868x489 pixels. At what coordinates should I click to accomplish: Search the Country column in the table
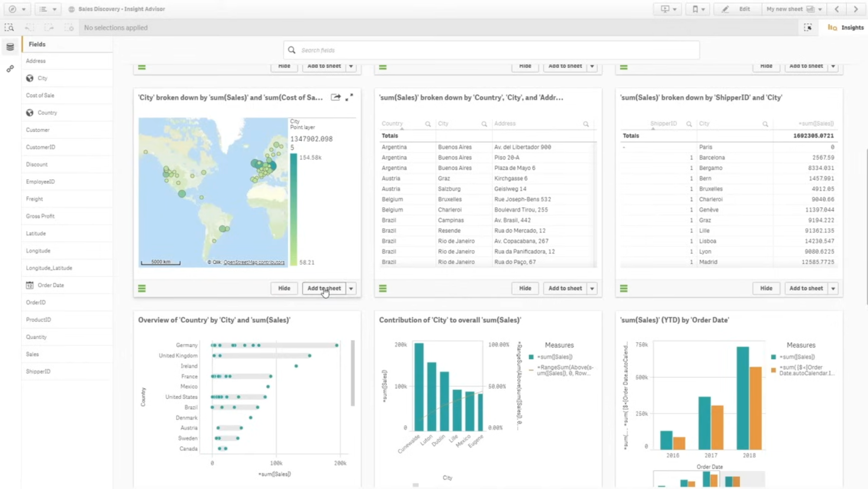[x=428, y=124]
